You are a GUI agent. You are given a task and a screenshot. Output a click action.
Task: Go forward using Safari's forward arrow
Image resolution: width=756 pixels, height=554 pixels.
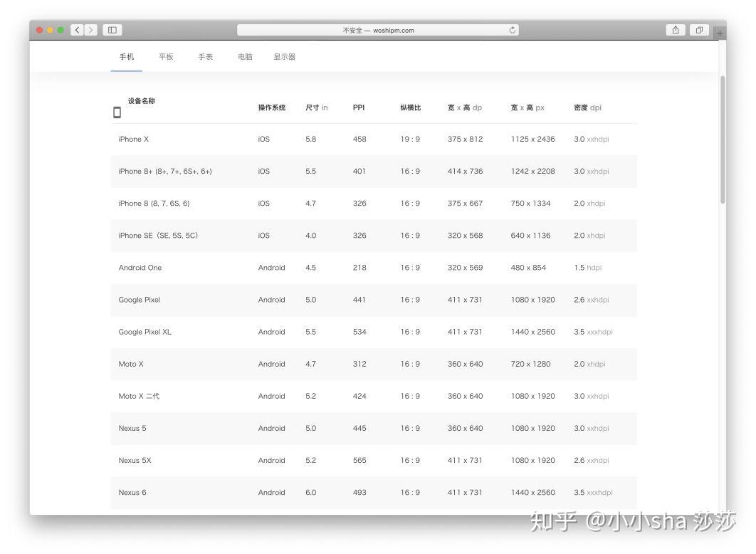(90, 30)
